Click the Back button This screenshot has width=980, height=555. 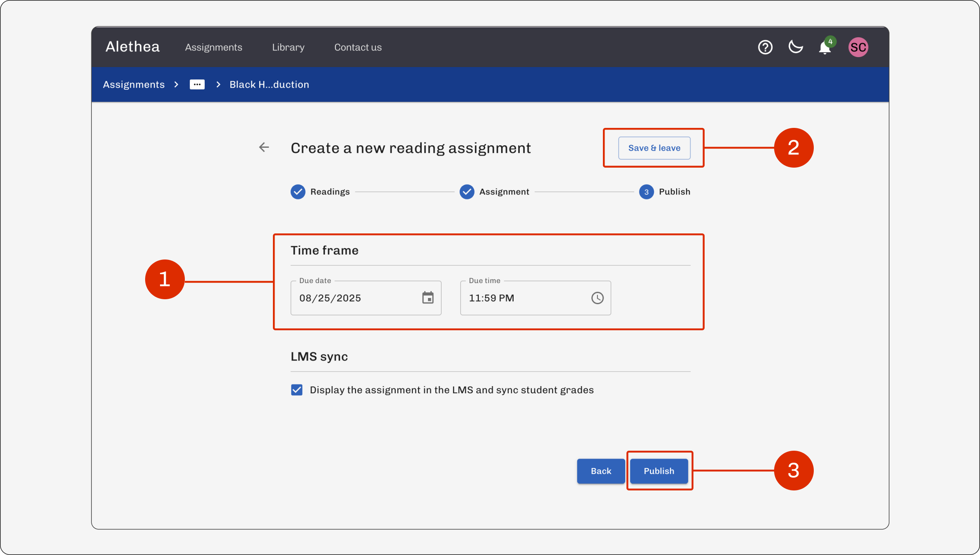(x=601, y=471)
